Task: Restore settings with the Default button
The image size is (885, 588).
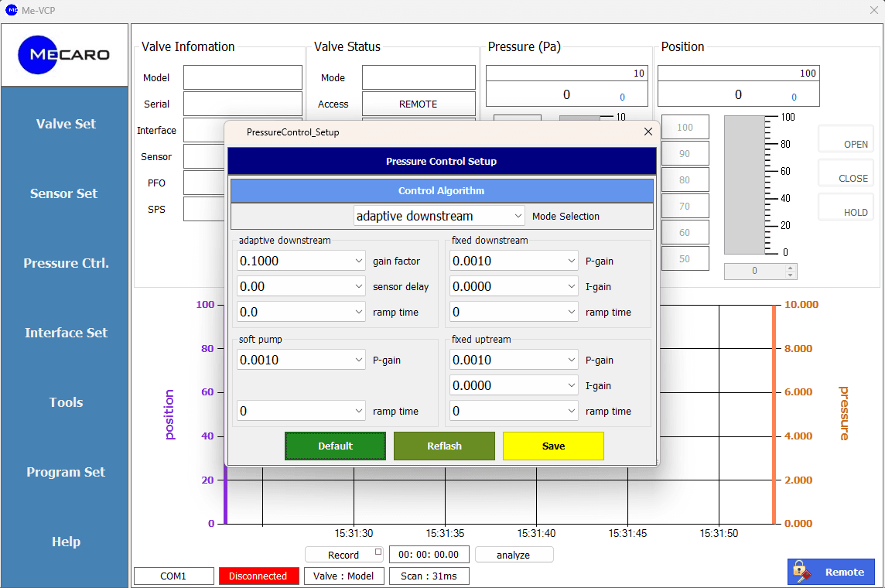Action: pos(335,446)
